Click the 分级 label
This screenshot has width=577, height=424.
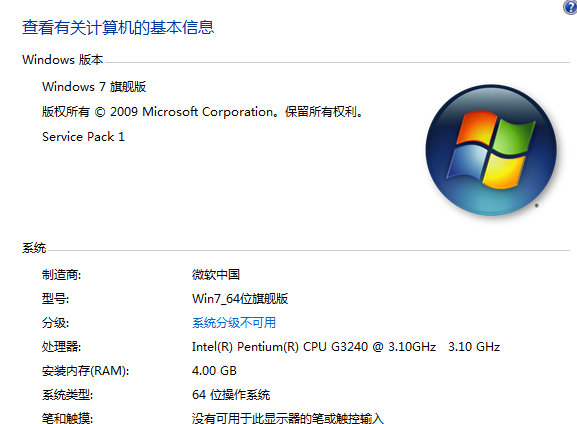(x=55, y=323)
